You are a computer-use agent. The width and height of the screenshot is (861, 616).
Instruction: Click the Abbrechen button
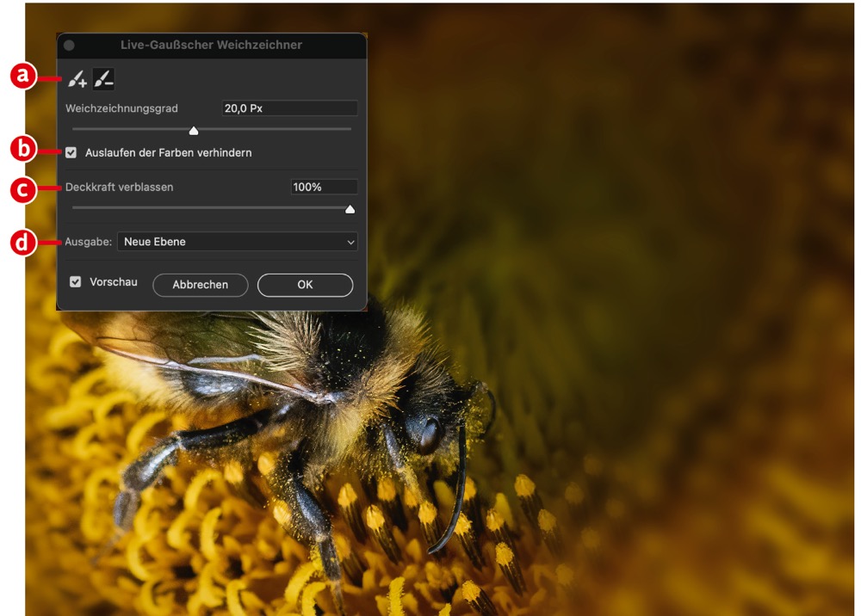point(201,285)
